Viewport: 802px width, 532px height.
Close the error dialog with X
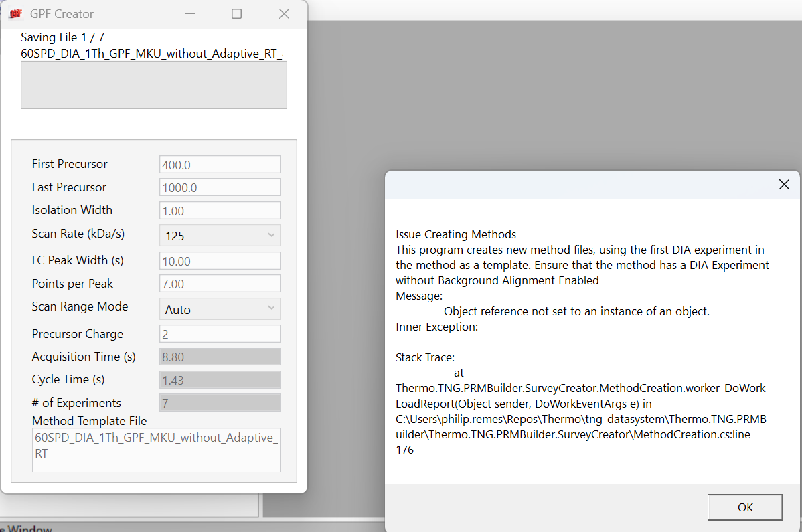pyautogui.click(x=784, y=185)
